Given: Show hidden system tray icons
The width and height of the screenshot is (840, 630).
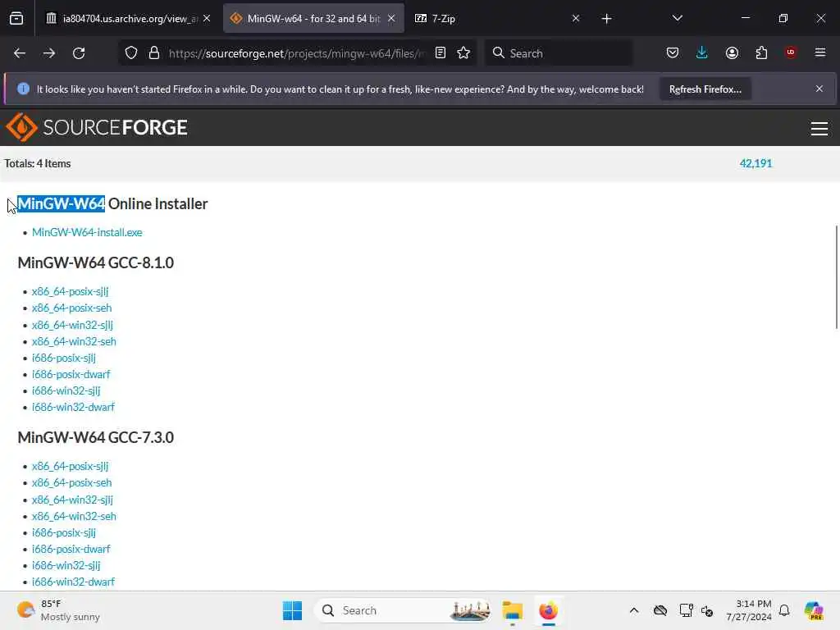Looking at the screenshot, I should [x=634, y=610].
